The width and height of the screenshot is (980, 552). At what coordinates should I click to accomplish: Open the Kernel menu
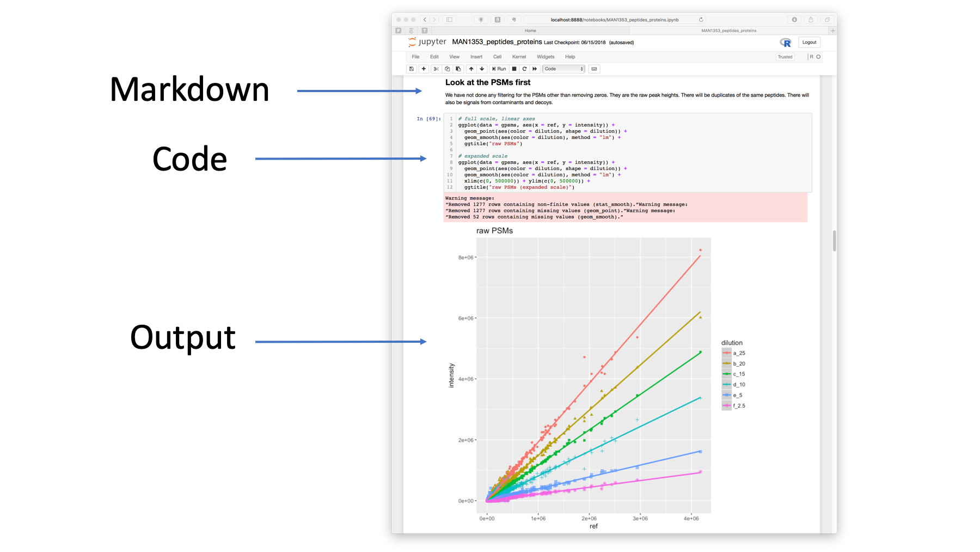(x=519, y=57)
